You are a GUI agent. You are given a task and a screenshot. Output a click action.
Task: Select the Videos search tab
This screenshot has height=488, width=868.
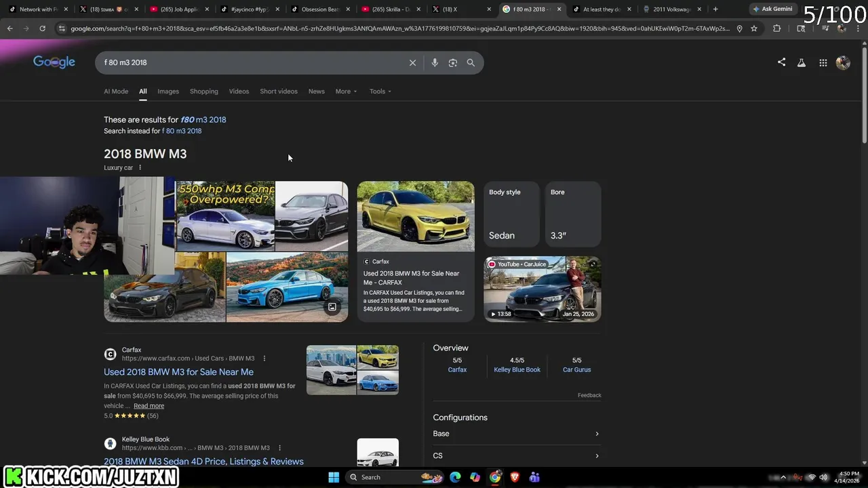tap(239, 91)
